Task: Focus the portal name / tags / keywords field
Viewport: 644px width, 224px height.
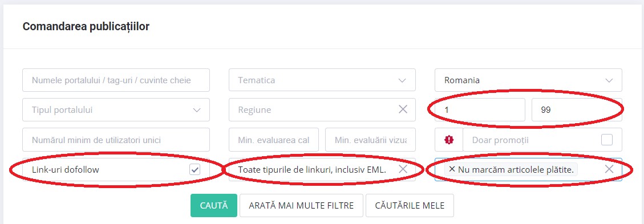Action: tap(116, 80)
